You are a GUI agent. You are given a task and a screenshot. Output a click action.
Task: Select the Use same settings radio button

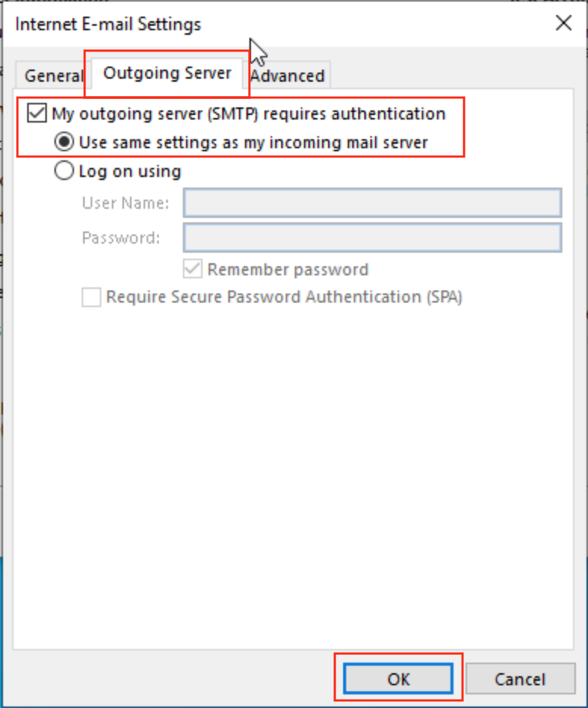(x=66, y=142)
